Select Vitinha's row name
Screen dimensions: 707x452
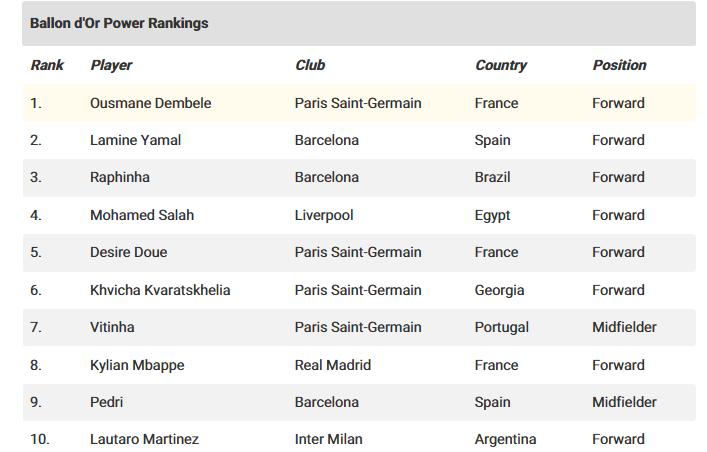pyautogui.click(x=112, y=327)
